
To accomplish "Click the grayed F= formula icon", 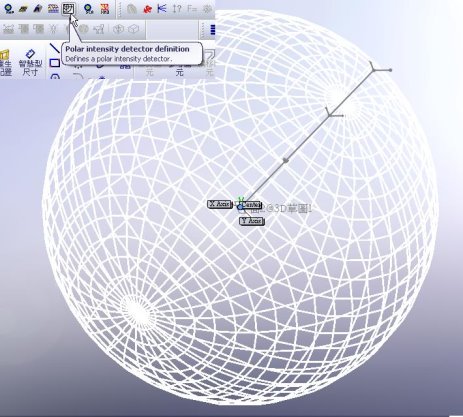I will [192, 9].
